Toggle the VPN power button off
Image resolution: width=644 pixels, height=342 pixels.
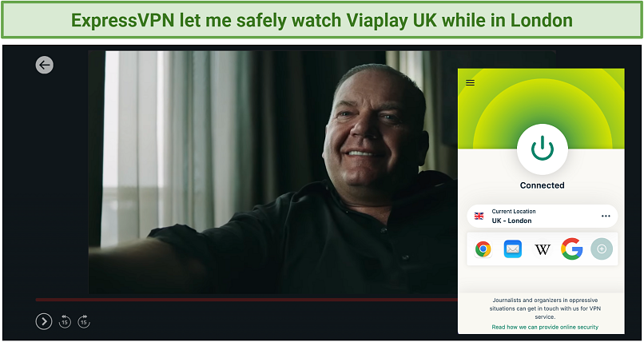(543, 149)
